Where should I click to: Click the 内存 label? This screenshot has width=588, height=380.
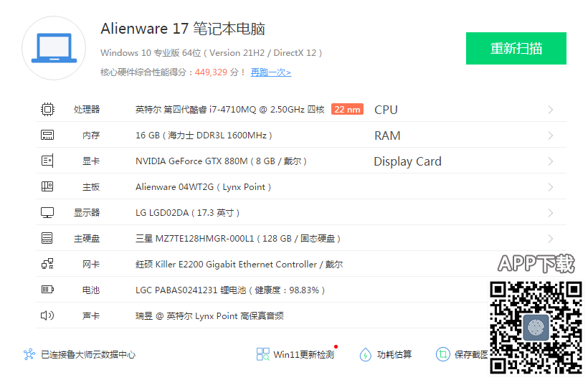coord(91,136)
